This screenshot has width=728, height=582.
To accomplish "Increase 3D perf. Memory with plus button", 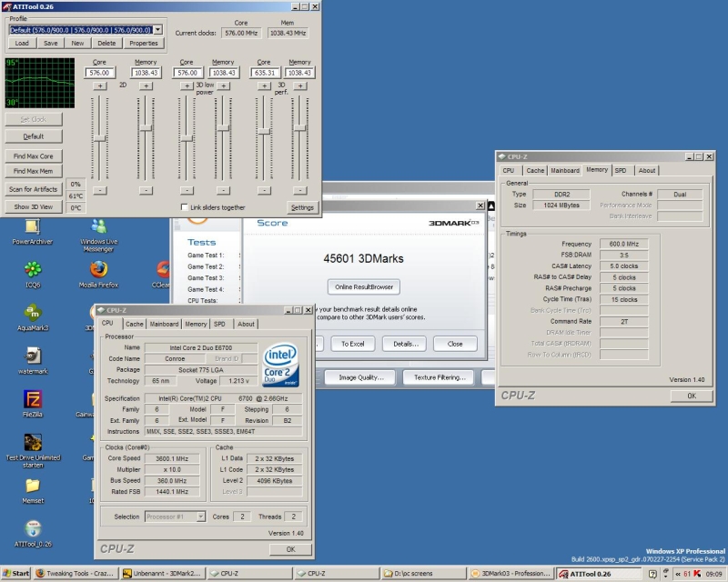I will click(x=300, y=85).
